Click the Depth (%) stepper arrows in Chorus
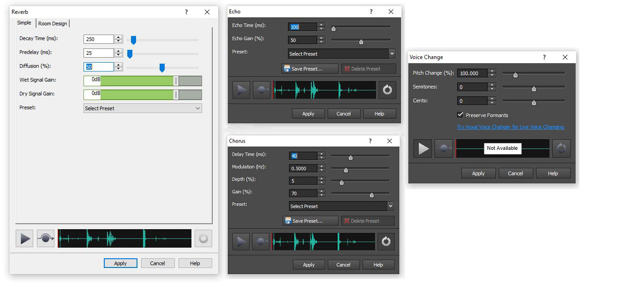 322,181
